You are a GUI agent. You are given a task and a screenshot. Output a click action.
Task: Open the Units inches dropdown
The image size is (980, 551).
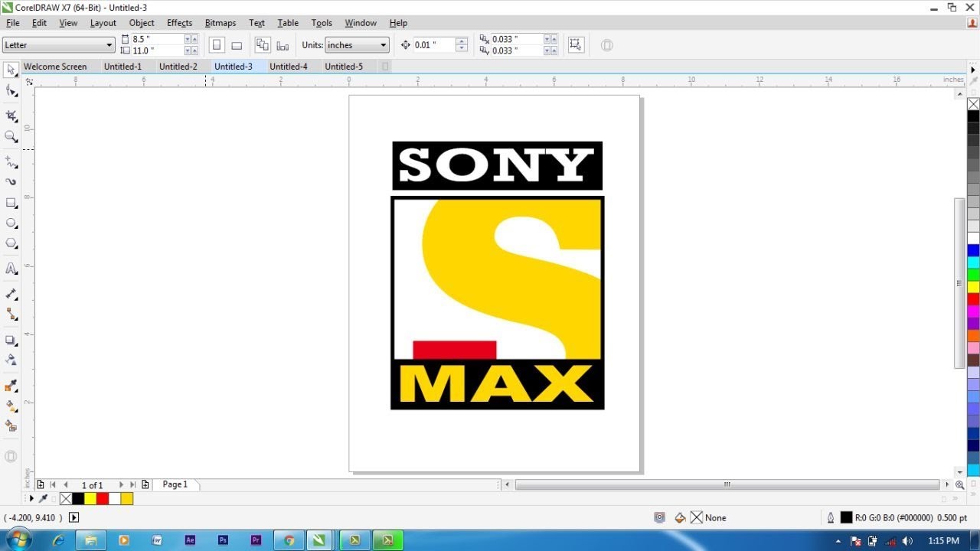384,45
